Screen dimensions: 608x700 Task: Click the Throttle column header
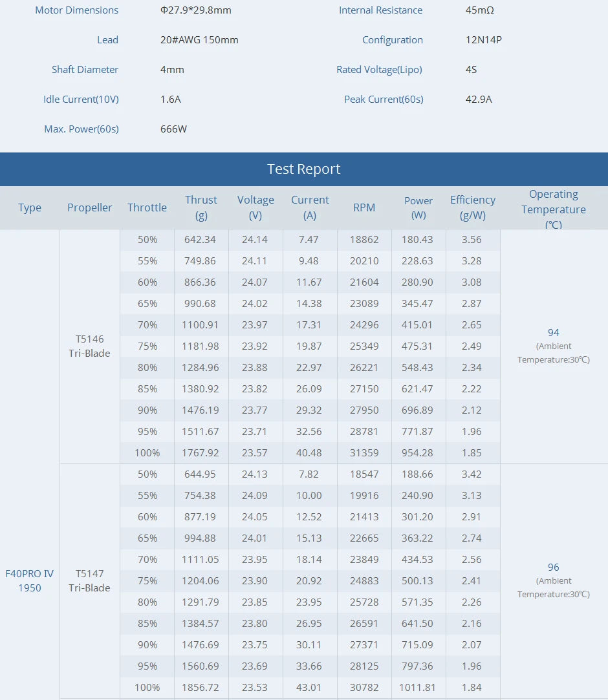(x=147, y=207)
